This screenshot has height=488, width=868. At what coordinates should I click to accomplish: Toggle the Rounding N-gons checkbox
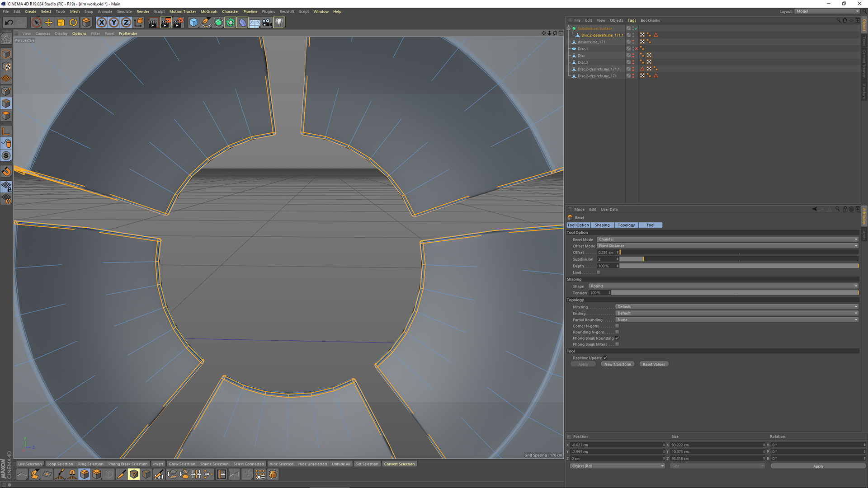click(617, 332)
